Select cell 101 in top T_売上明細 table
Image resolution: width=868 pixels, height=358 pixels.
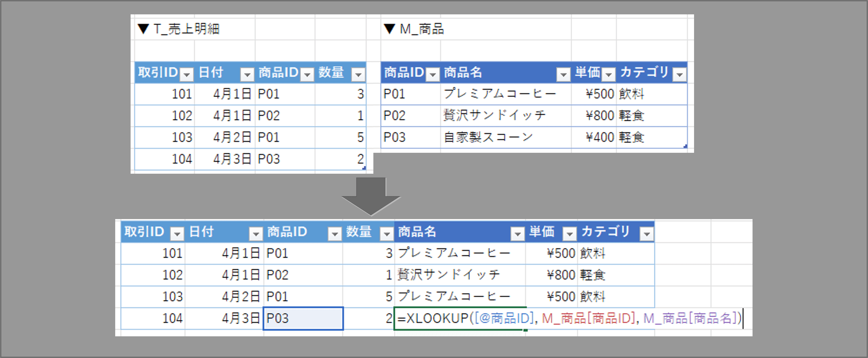[x=164, y=94]
